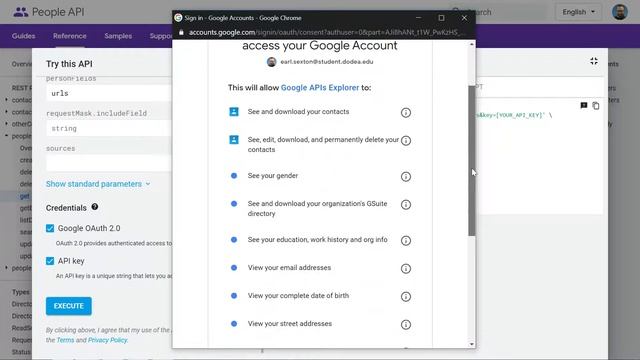Click the personFields input containing urls
This screenshot has width=640, height=360.
[109, 93]
